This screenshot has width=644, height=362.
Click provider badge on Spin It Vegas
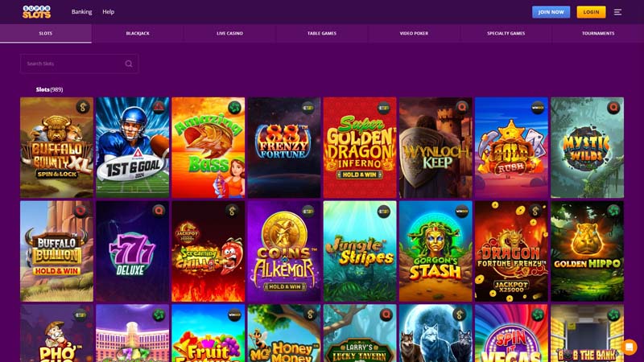pyautogui.click(x=537, y=315)
